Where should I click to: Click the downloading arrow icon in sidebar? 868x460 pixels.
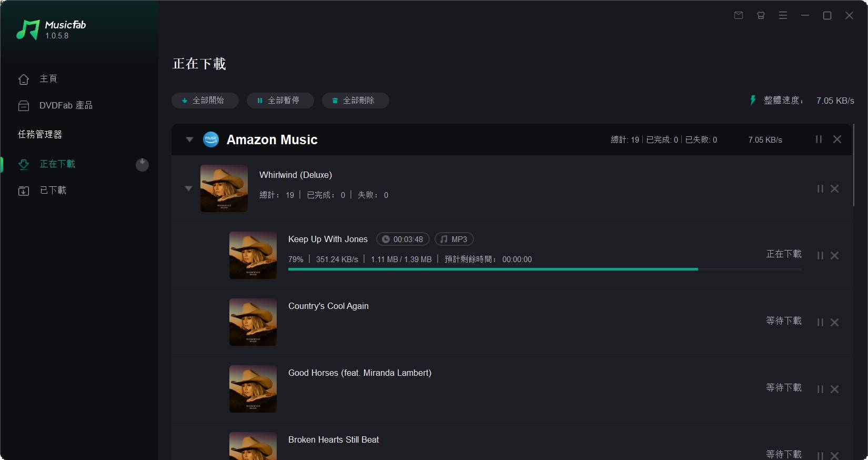pyautogui.click(x=24, y=164)
